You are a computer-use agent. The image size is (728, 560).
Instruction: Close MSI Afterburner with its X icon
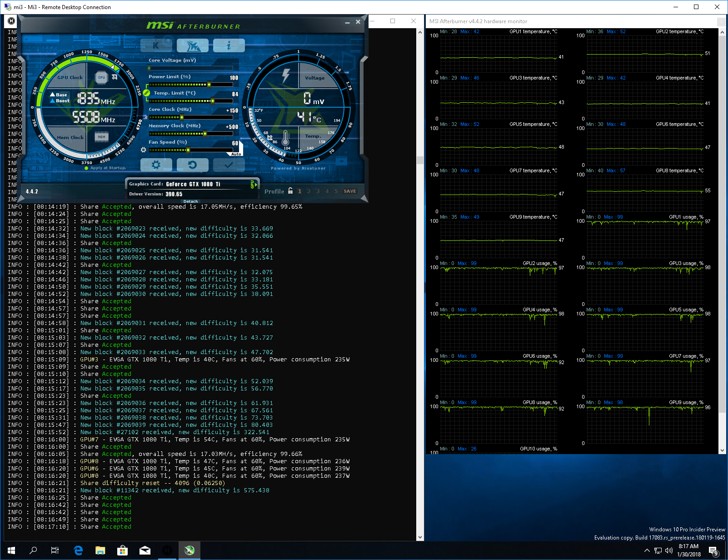point(358,21)
